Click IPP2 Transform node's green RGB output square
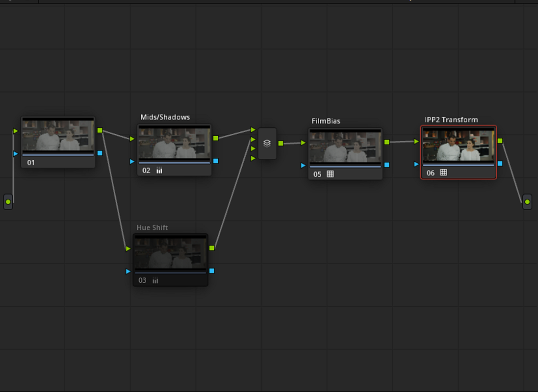Viewport: 538px width, 392px height. pos(500,141)
